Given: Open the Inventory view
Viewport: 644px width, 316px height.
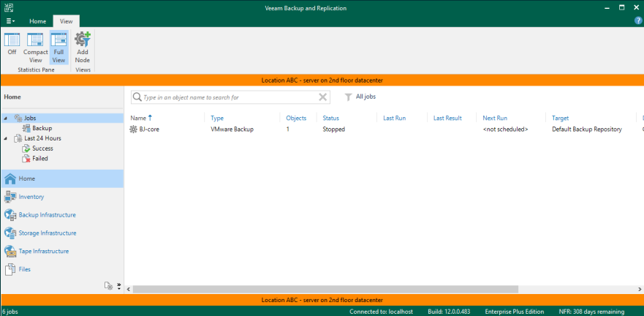Looking at the screenshot, I should pos(31,197).
